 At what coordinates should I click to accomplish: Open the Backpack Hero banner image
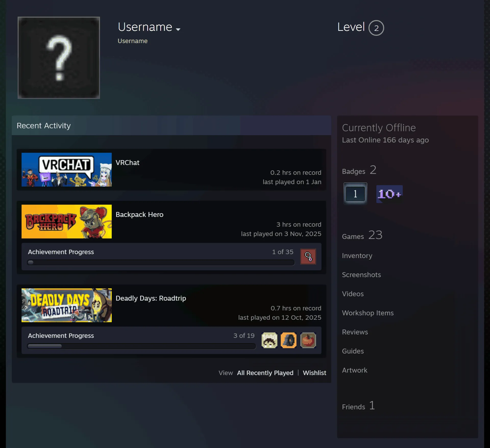point(67,222)
